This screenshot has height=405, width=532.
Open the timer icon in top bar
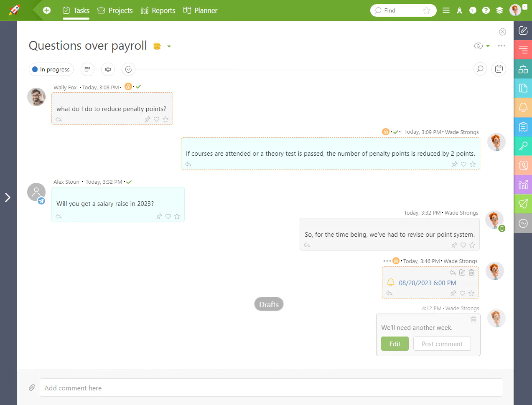point(473,10)
